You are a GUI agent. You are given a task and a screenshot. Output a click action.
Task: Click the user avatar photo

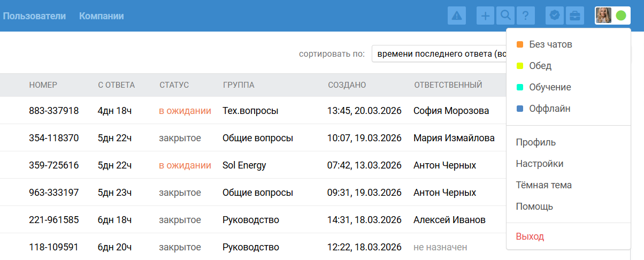pyautogui.click(x=604, y=16)
